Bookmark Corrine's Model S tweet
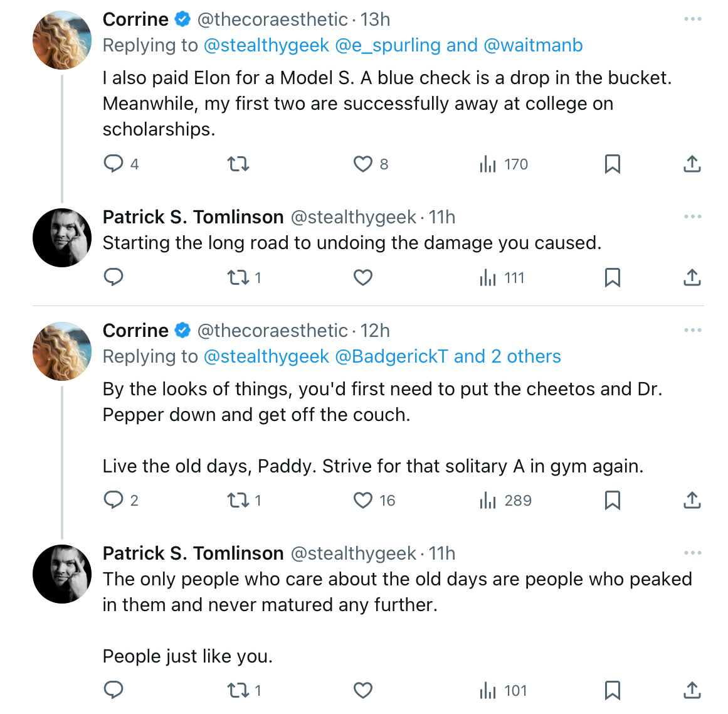 point(613,164)
